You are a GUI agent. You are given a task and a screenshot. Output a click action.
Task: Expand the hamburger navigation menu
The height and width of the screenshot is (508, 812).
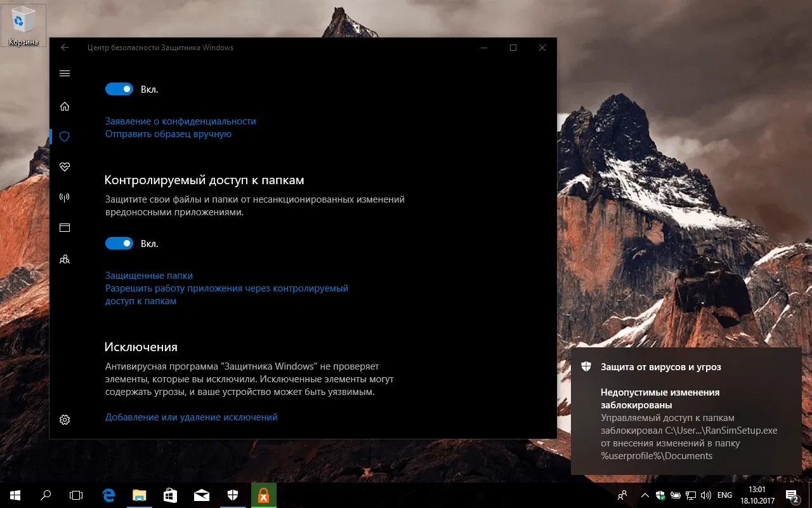64,73
